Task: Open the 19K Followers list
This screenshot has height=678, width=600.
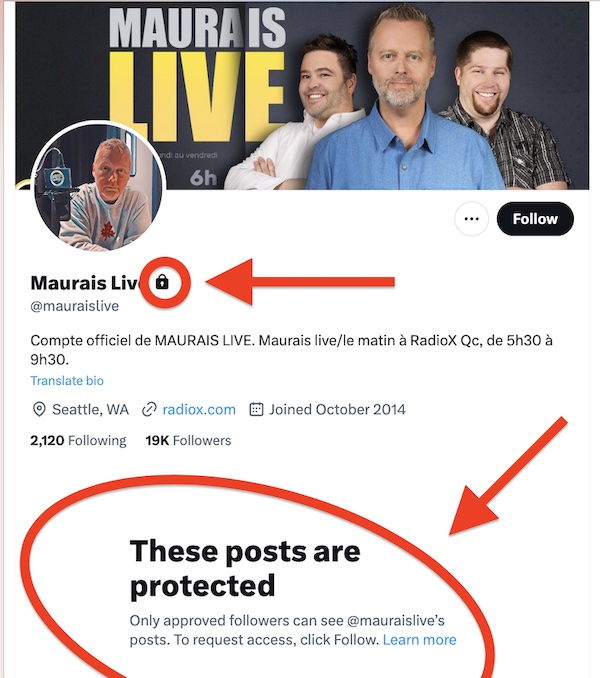Action: (188, 440)
